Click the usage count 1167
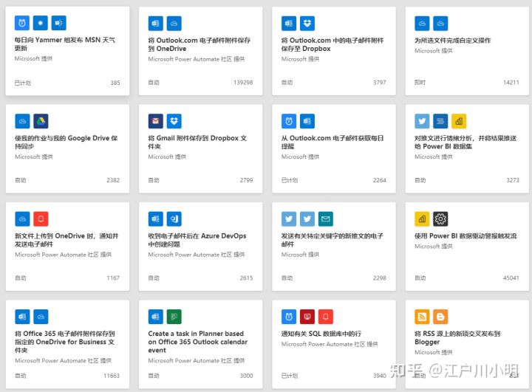 113,278
